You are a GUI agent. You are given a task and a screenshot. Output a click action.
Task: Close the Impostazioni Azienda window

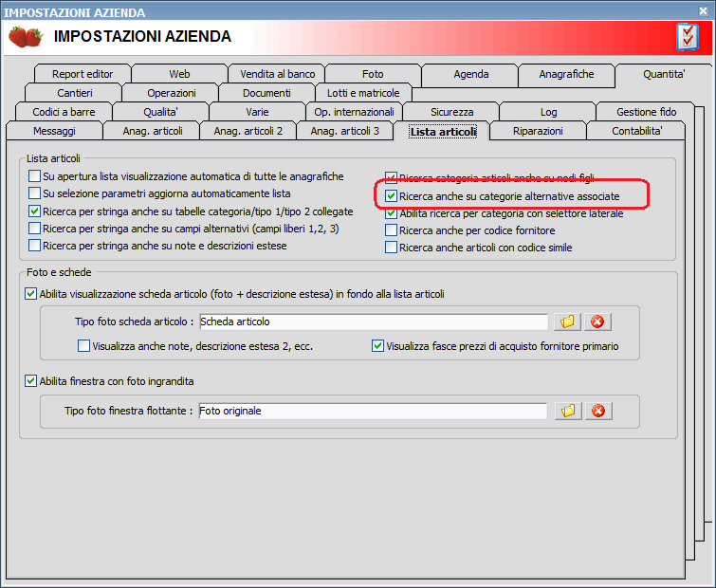point(704,11)
